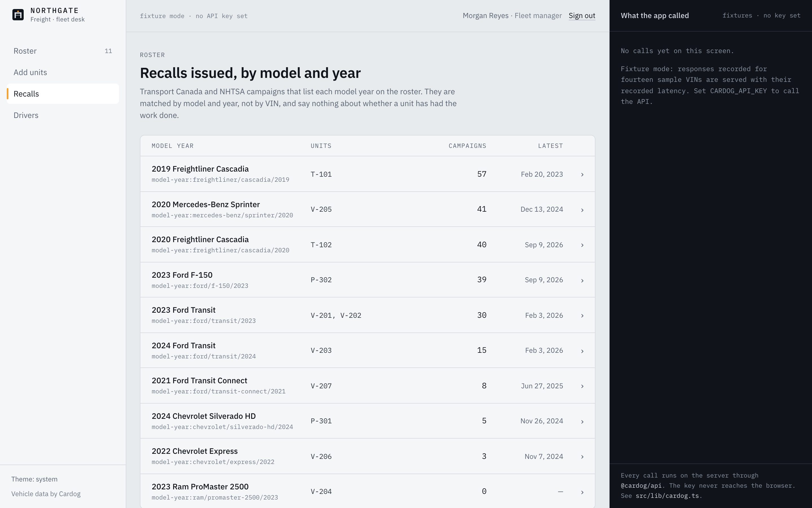This screenshot has height=508, width=812.
Task: Expand the 2024 Ford Transit row chevron
Action: 582,351
